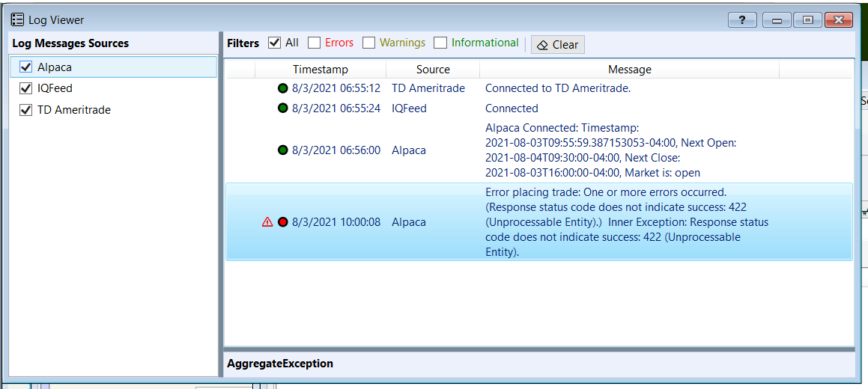868x389 pixels.
Task: Maximize the Log Viewer window
Action: coord(807,20)
